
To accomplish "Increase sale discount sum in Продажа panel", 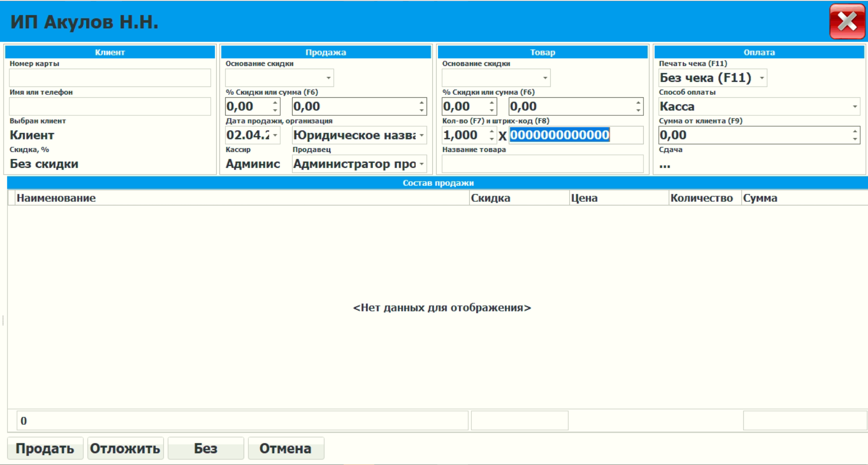I will (422, 102).
